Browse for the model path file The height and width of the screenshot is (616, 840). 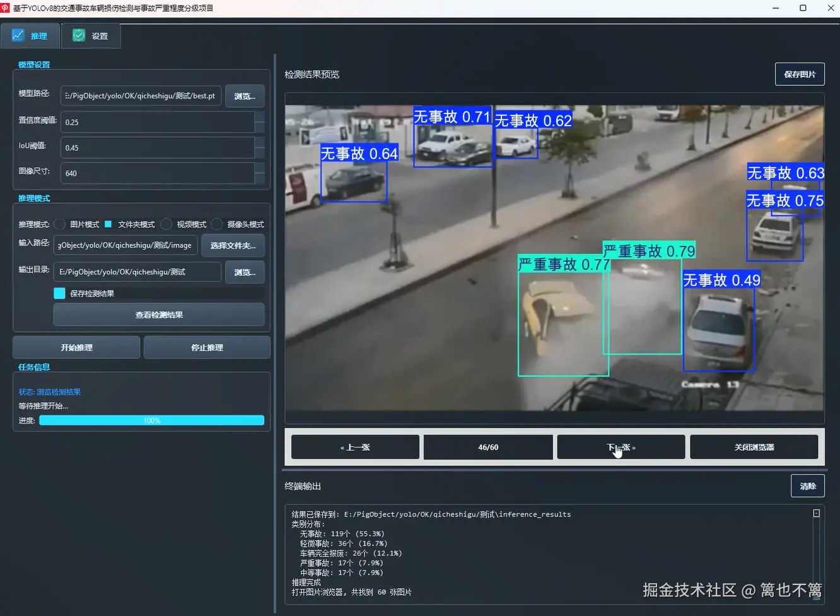pyautogui.click(x=245, y=96)
